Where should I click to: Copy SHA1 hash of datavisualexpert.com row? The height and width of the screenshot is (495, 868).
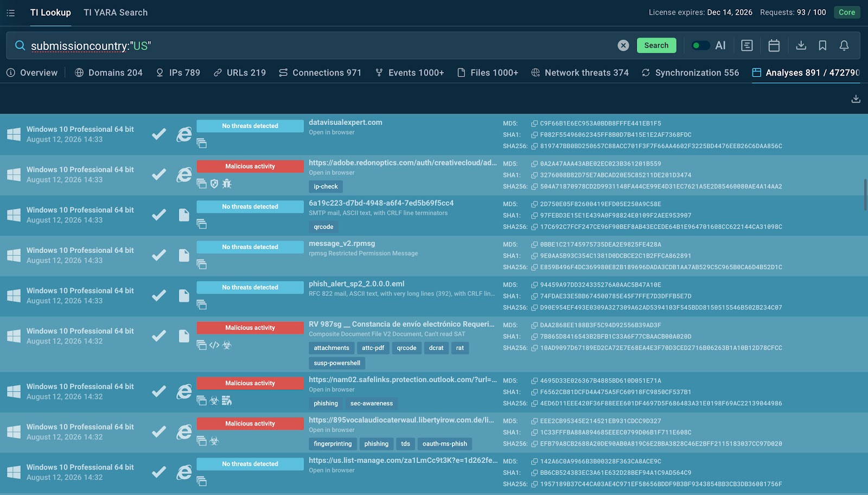(x=534, y=135)
